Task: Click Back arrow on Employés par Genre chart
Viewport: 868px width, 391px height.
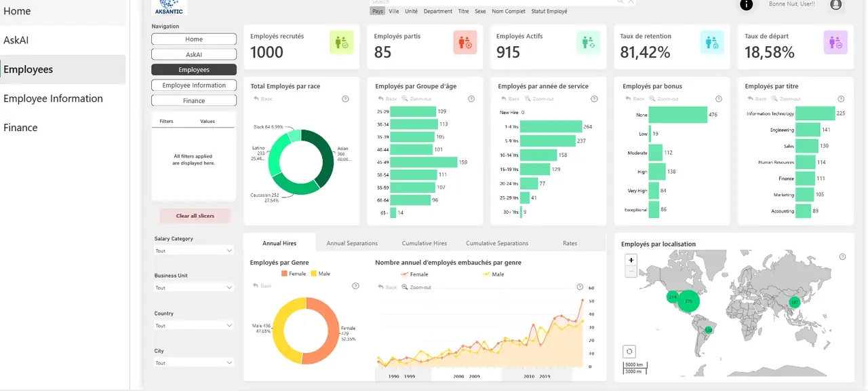Action: pos(262,286)
